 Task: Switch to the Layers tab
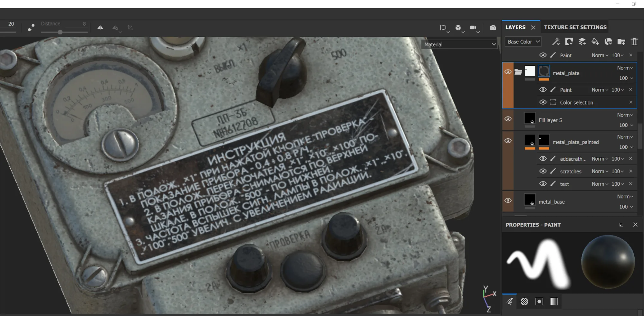(x=515, y=27)
